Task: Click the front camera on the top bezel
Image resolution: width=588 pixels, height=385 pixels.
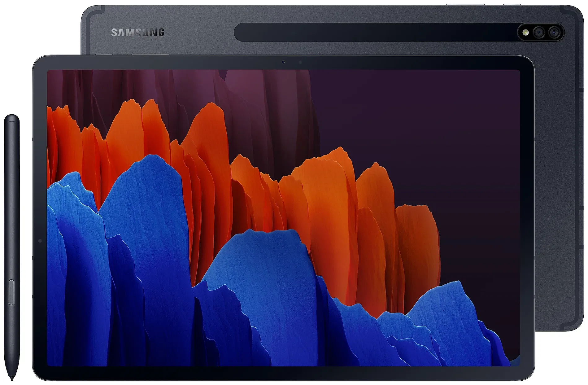Action: (x=283, y=62)
